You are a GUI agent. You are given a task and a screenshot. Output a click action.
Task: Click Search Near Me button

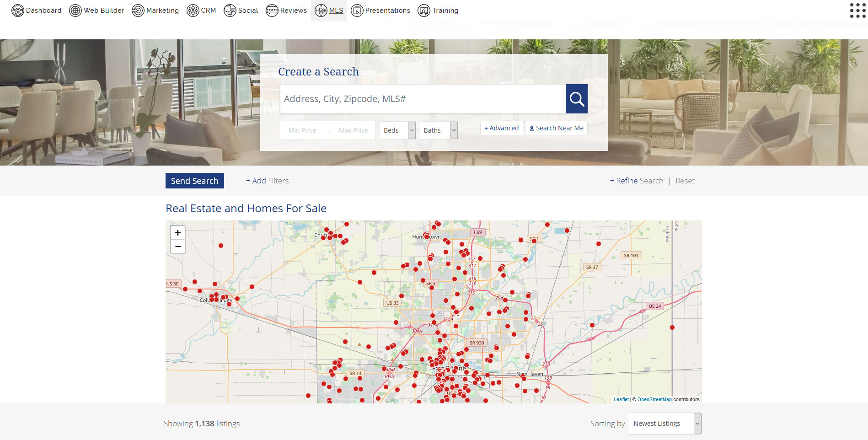pyautogui.click(x=556, y=128)
